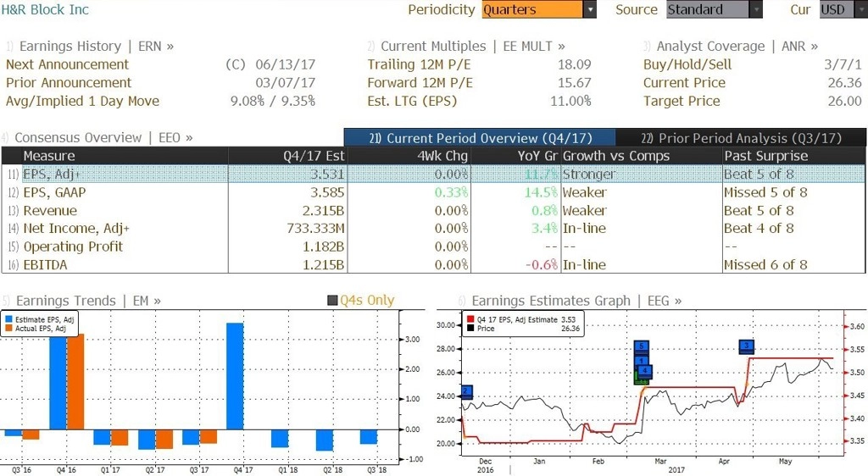Image resolution: width=868 pixels, height=476 pixels.
Task: Click the Q4/17 Est column header
Action: tap(287, 156)
